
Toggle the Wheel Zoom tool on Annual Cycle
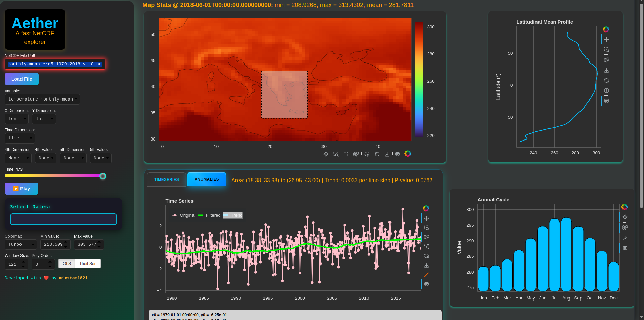[625, 228]
